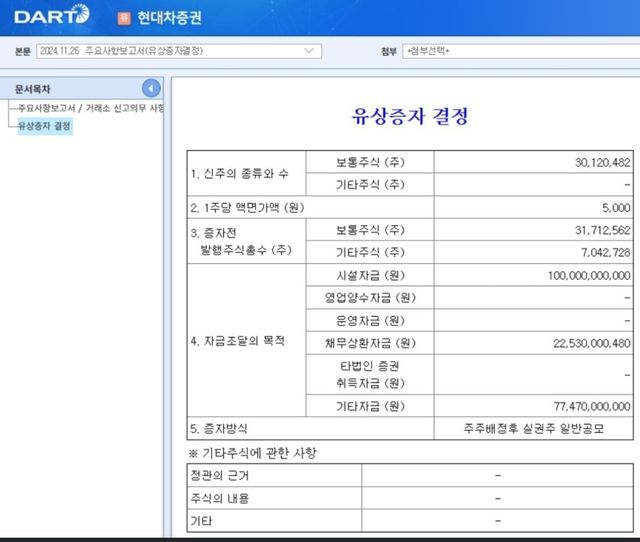Click the 본문 label
640x542 pixels.
pos(23,51)
